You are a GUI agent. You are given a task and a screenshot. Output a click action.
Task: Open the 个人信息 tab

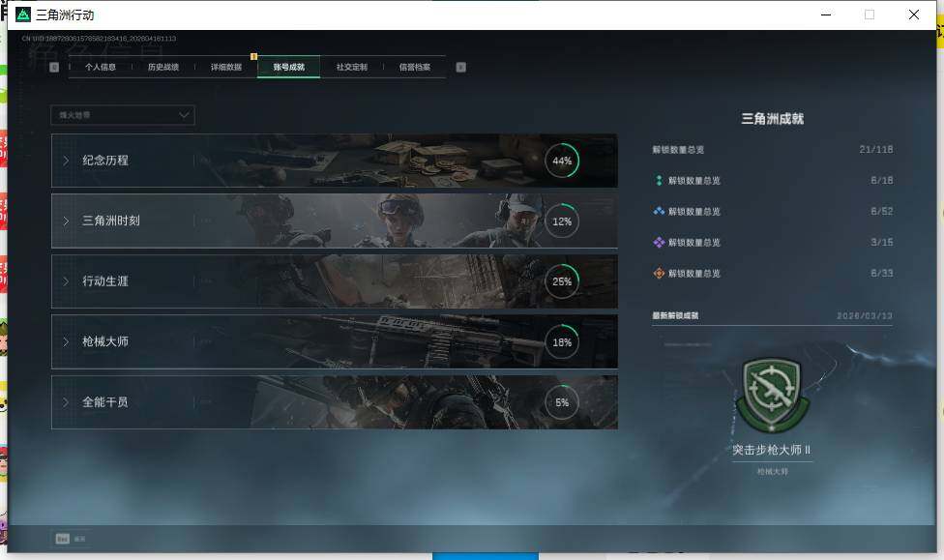(x=101, y=67)
